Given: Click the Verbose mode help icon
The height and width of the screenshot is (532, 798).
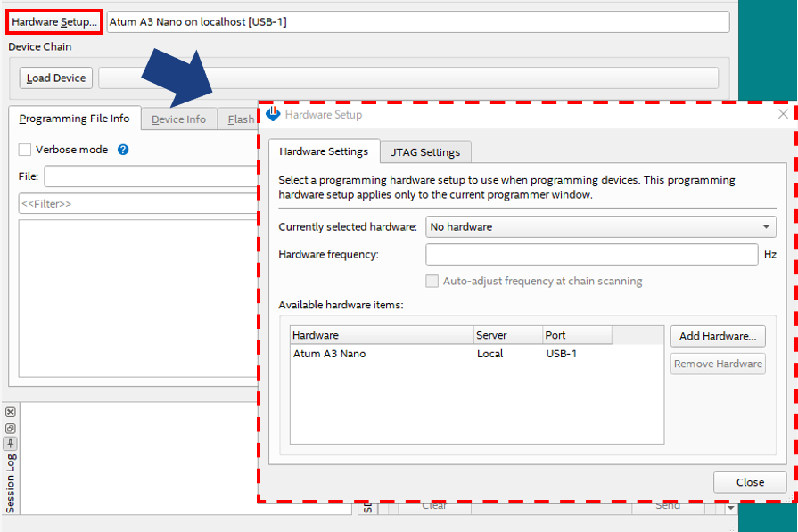Looking at the screenshot, I should [124, 150].
